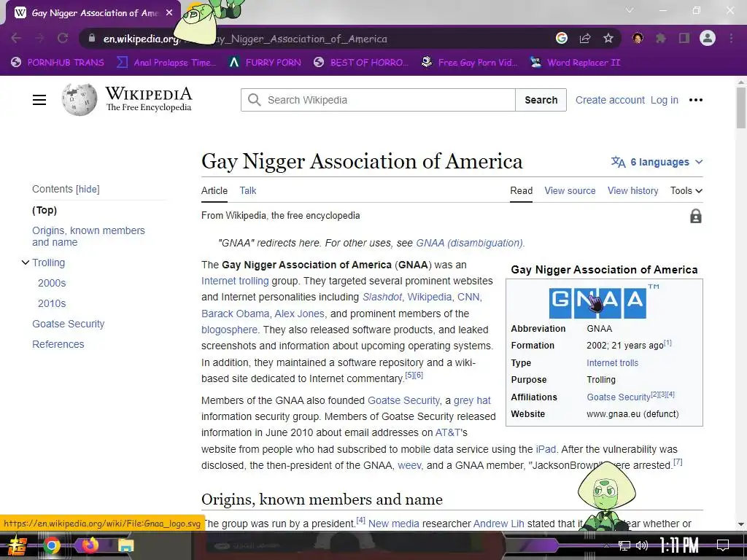Go to Origins, known members and name section
Image resolution: width=747 pixels, height=560 pixels.
[x=88, y=236]
